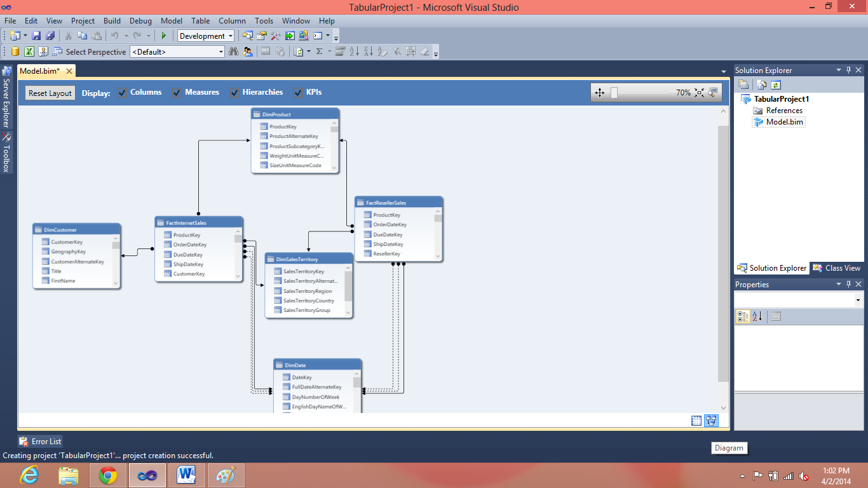Click the Find binoculars icon
This screenshot has width=868, height=488.
[234, 51]
